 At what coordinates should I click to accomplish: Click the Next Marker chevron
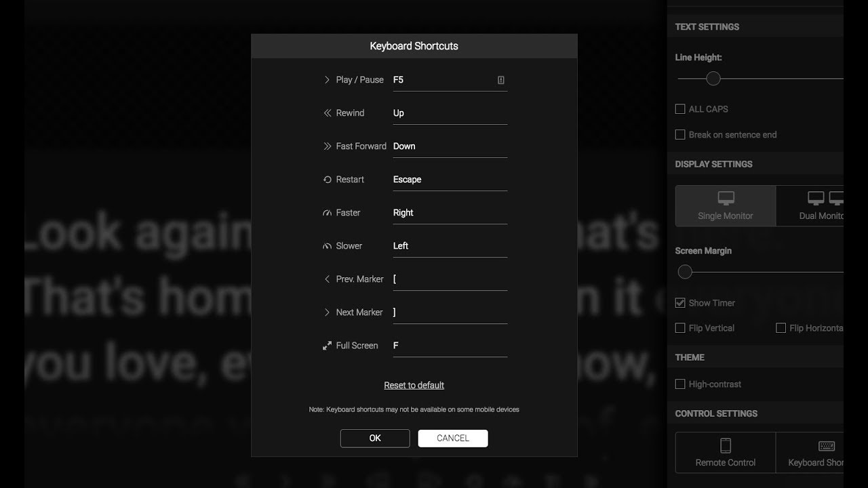pyautogui.click(x=326, y=312)
